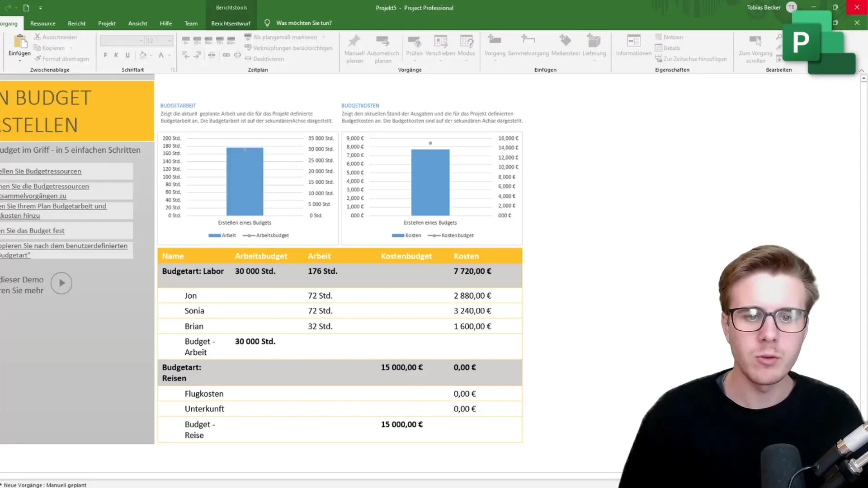Click the Berichtentwurf ribbon tab
868x488 pixels.
[x=231, y=23]
